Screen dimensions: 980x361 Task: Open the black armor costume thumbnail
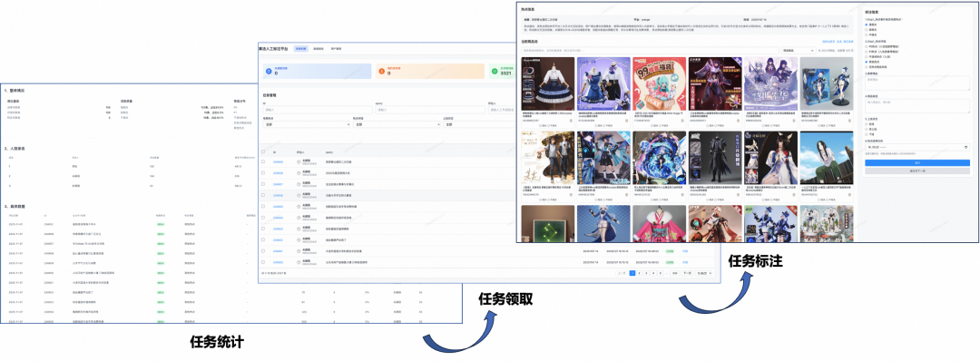pyautogui.click(x=715, y=158)
